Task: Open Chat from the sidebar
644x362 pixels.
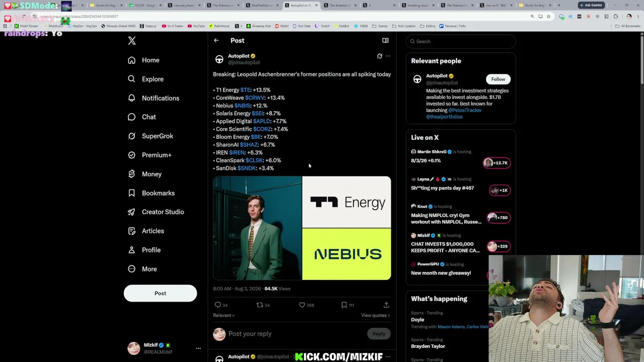Action: (142, 117)
